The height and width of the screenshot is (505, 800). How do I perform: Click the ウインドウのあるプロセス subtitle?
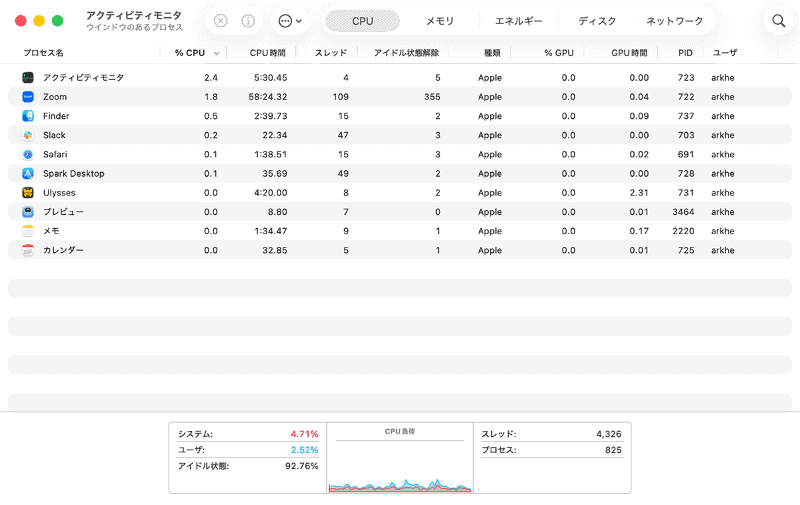click(134, 28)
